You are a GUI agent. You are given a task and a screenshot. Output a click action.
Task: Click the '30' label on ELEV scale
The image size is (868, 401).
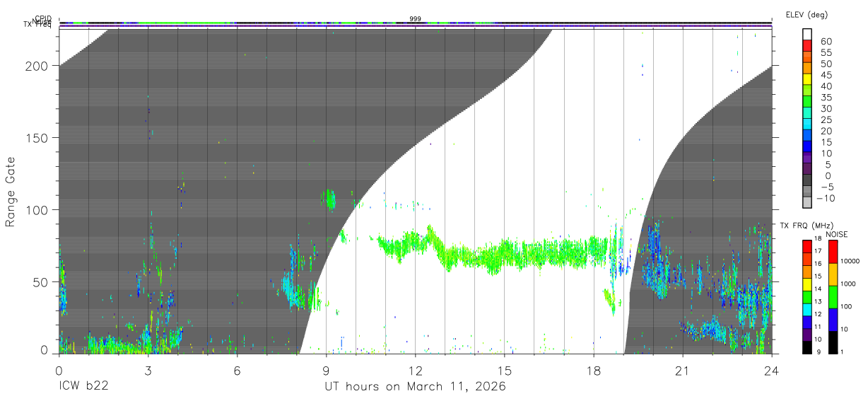(826, 109)
